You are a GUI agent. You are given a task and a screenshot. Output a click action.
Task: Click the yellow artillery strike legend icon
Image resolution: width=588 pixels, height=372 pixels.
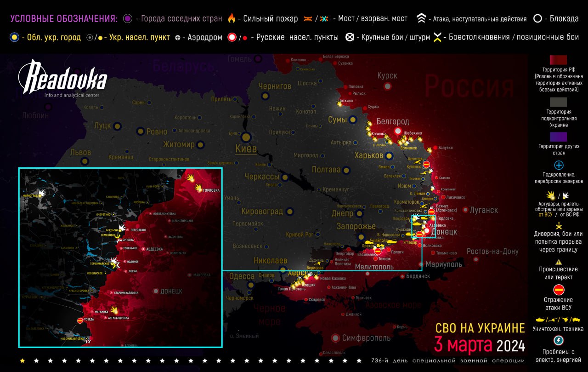tap(550, 195)
